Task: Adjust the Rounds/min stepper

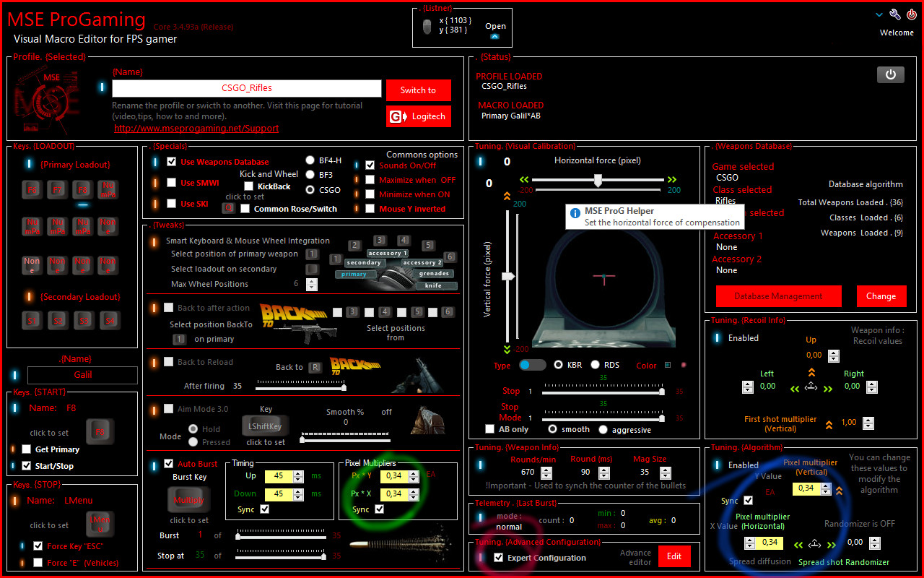Action: tap(546, 473)
